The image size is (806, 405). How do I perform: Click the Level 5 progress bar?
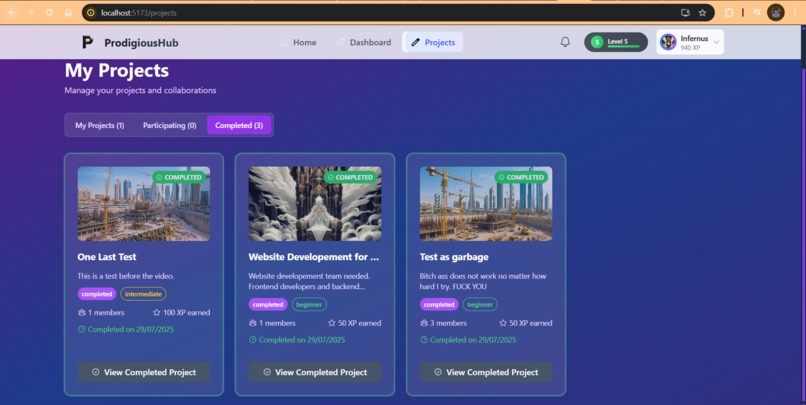[624, 47]
